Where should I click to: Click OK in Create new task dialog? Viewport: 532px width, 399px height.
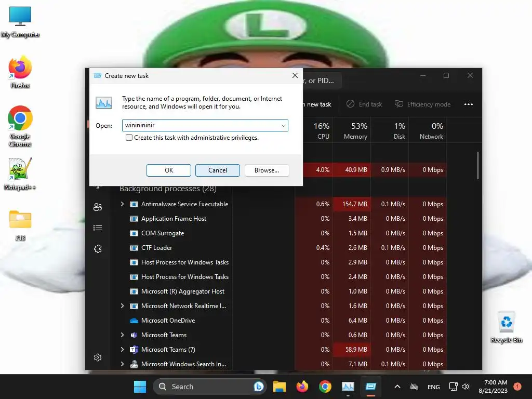(x=169, y=170)
